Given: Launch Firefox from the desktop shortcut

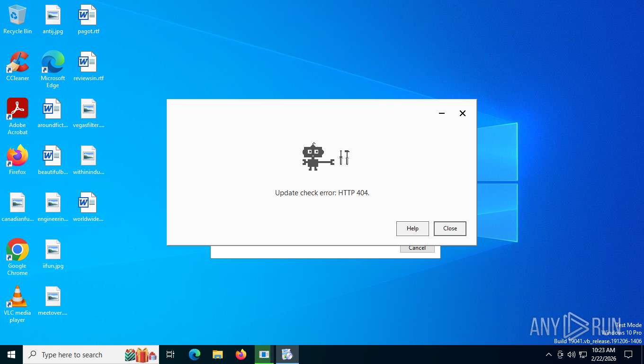Looking at the screenshot, I should (18, 160).
